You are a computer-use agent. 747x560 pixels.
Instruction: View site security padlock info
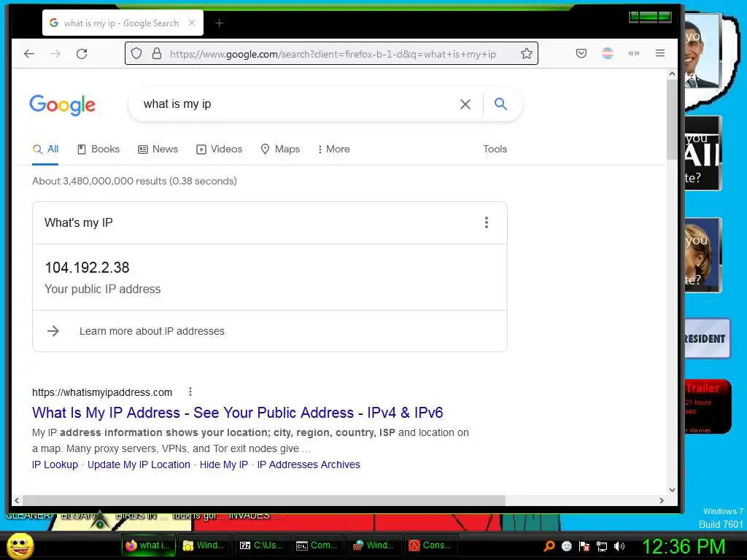point(157,53)
